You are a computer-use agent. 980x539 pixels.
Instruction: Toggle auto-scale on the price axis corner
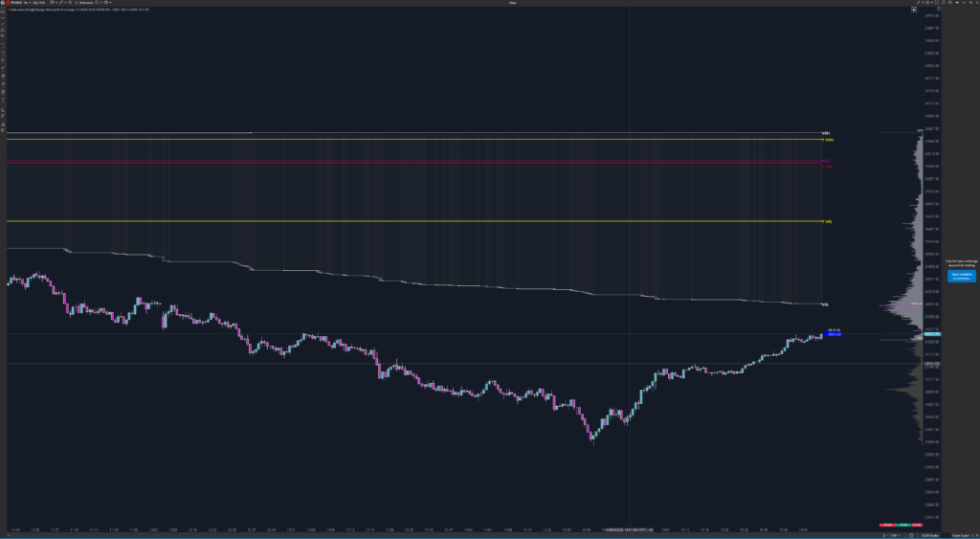tap(939, 9)
